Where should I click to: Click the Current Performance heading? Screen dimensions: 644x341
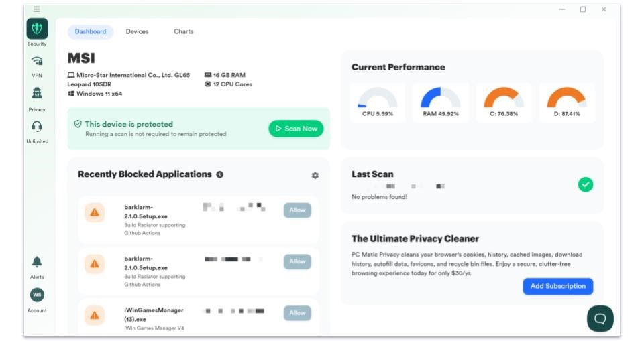tap(398, 67)
